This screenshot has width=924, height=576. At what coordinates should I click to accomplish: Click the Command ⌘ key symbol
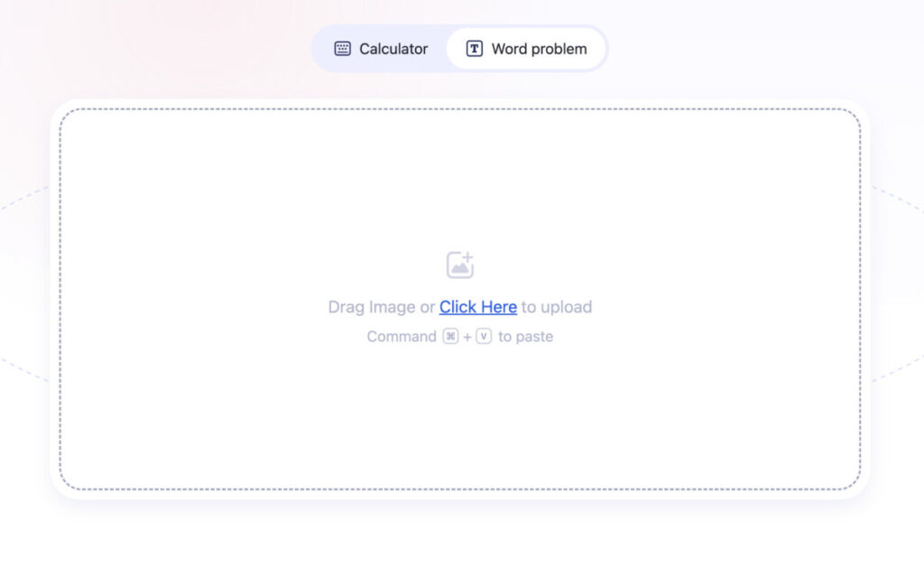click(451, 337)
